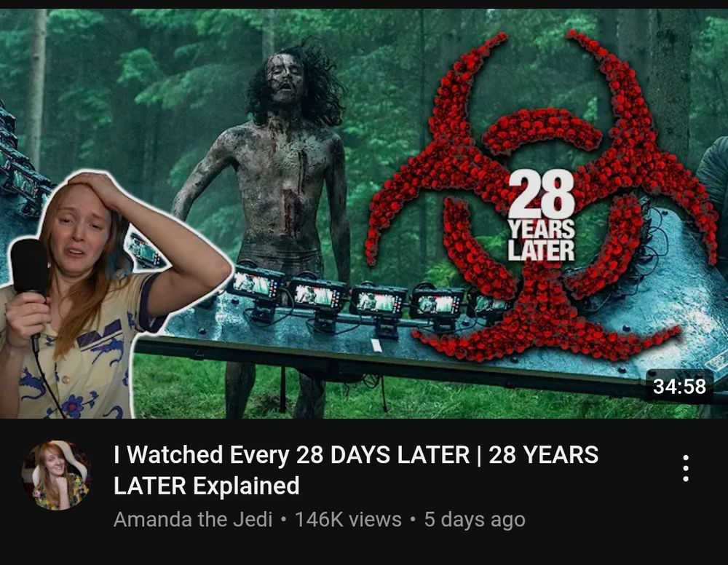Play the 28 Years Later video thumbnail
The image size is (728, 565).
(x=364, y=213)
